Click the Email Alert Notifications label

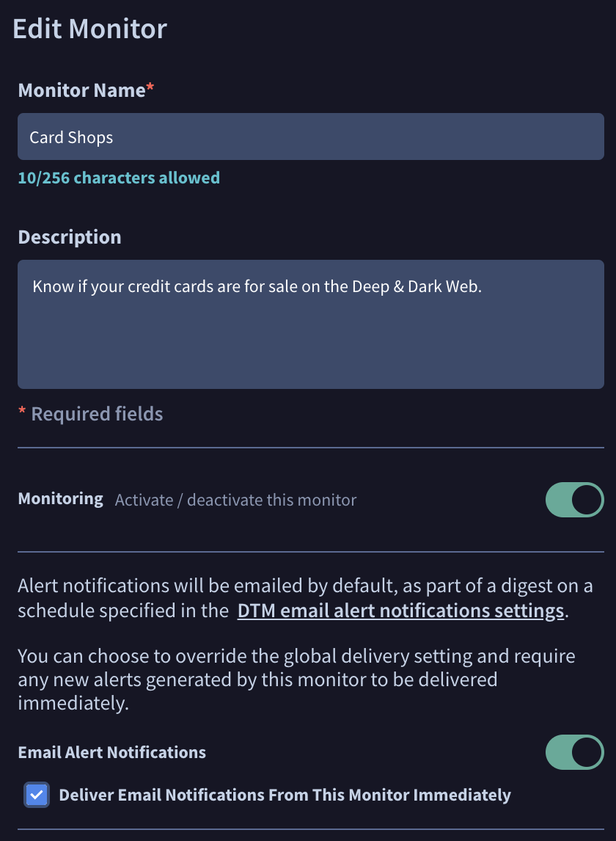click(x=111, y=752)
